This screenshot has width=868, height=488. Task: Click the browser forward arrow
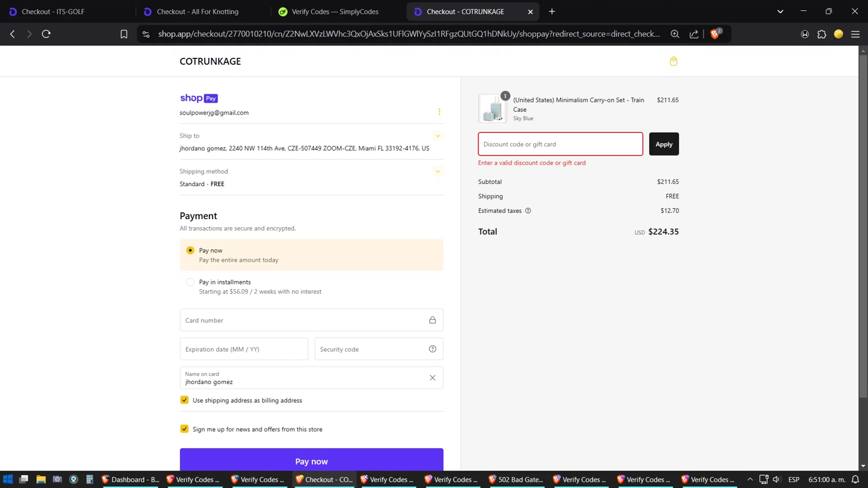coord(29,34)
